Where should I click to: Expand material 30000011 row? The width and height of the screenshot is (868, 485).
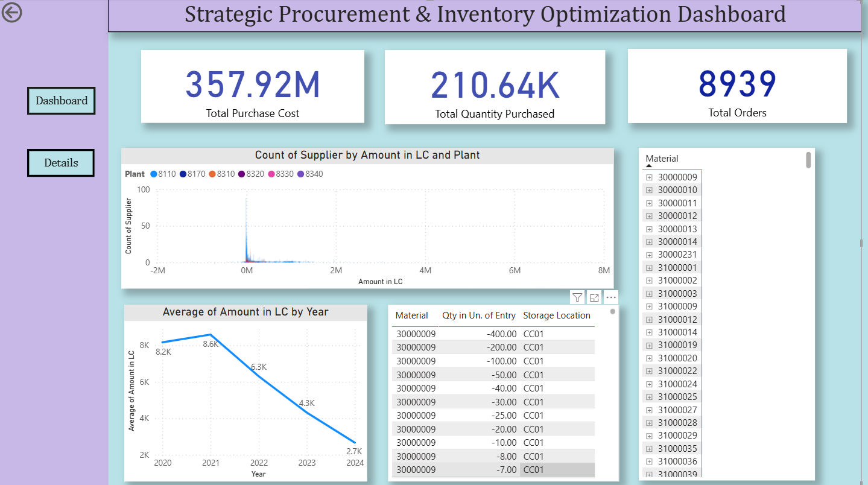point(650,203)
